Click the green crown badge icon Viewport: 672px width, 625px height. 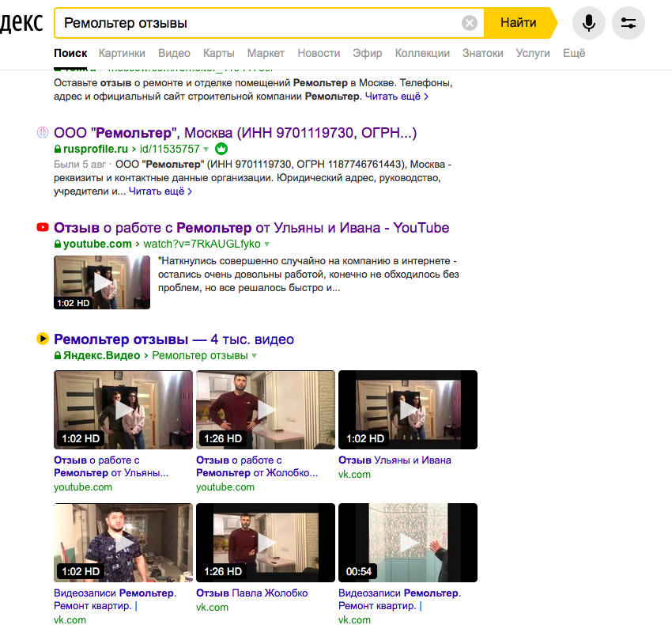(221, 149)
